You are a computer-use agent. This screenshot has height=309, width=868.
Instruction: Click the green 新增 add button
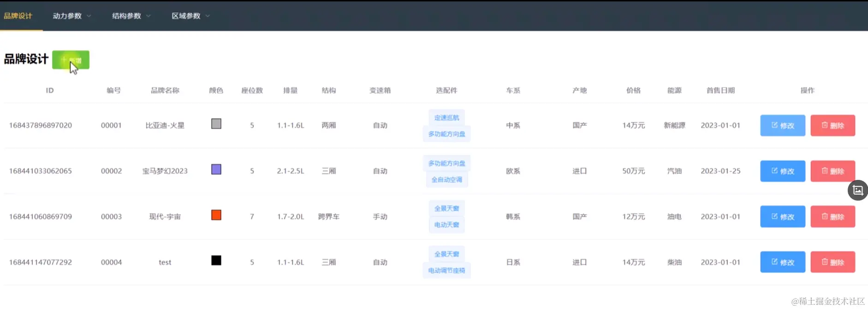pyautogui.click(x=71, y=60)
